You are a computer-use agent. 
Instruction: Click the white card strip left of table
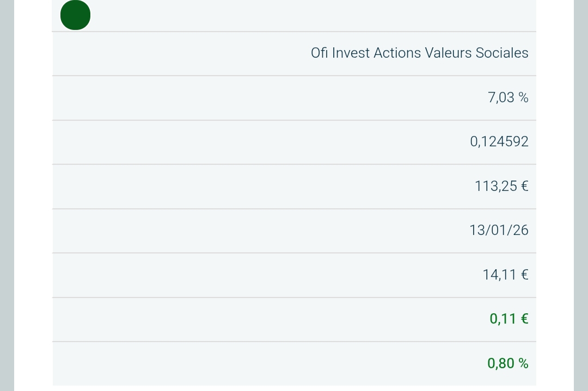33,196
